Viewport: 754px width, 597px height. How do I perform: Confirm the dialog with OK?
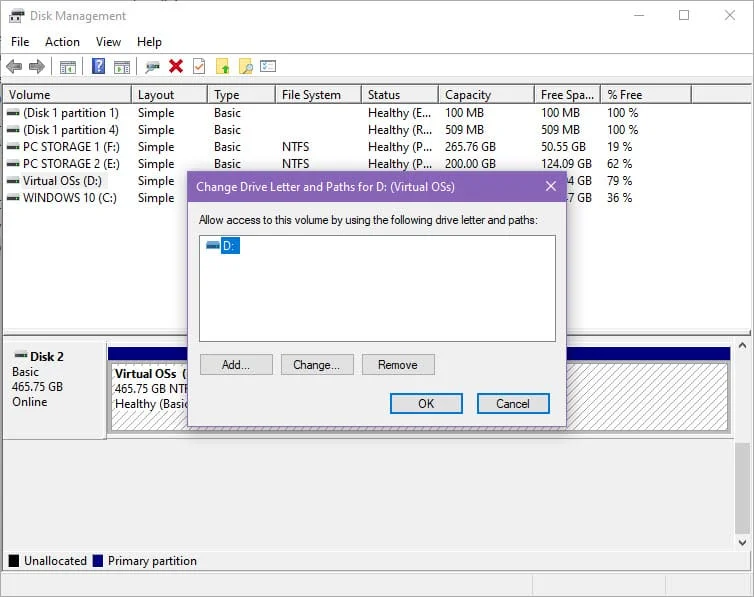click(426, 403)
